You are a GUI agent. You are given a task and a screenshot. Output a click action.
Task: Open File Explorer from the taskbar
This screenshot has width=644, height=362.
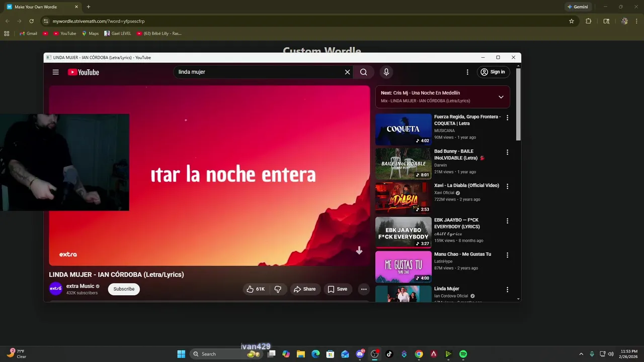tap(301, 354)
